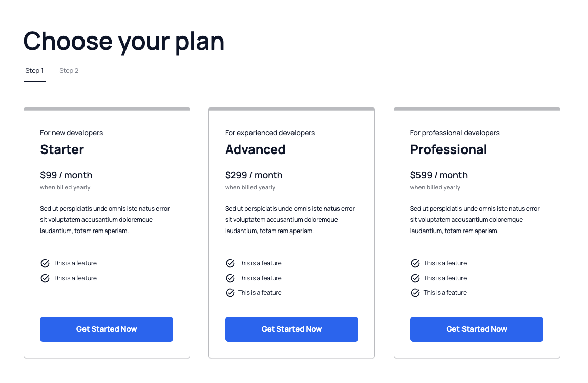Viewport: 588px width, 383px height.
Task: Click the Advanced plan price text
Action: pyautogui.click(x=254, y=175)
